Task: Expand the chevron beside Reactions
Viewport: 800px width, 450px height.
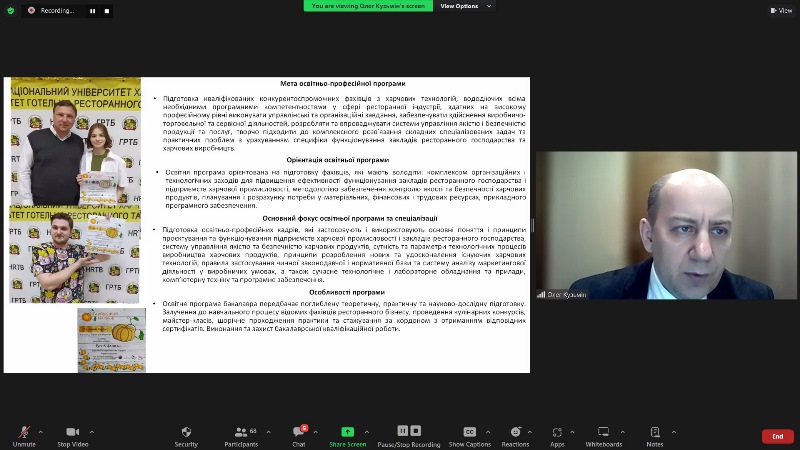Action: click(530, 432)
